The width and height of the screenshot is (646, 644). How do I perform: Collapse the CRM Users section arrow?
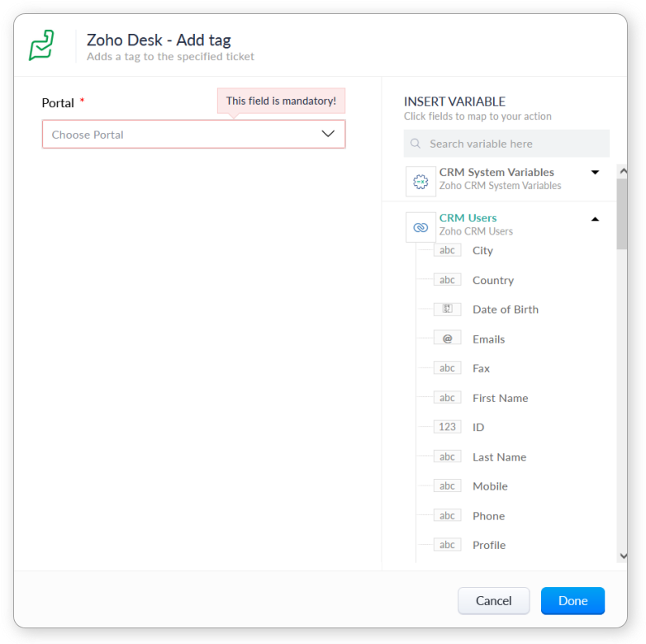(595, 219)
